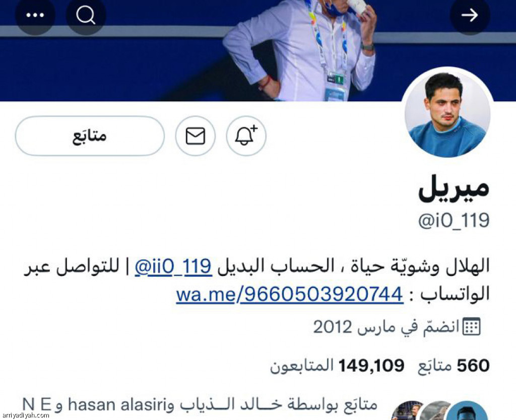Enable notifications with the bell icon
The image size is (516, 420).
tap(246, 136)
